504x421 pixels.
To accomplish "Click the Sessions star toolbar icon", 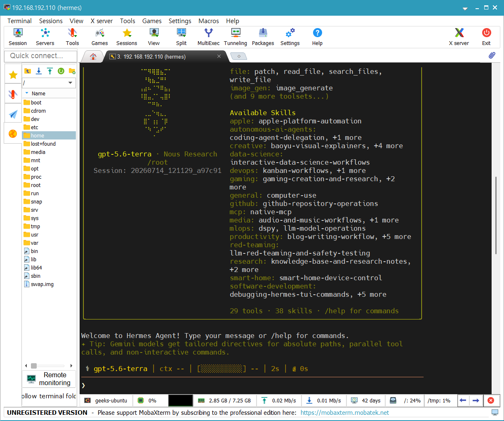I will click(x=127, y=37).
